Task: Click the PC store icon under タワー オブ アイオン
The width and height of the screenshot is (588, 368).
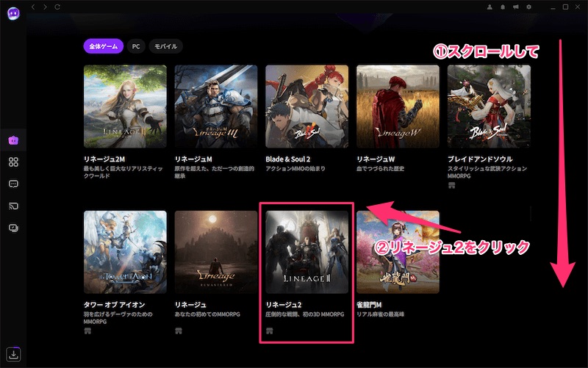Action: click(87, 331)
